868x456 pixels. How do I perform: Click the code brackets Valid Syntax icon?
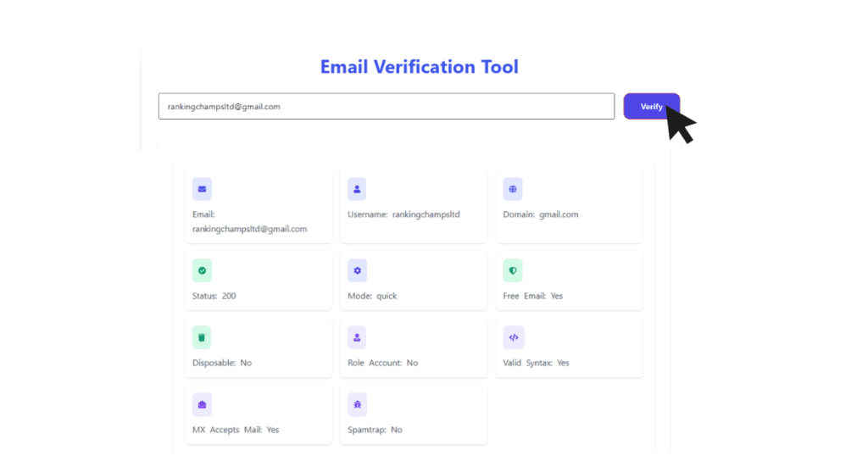click(514, 337)
